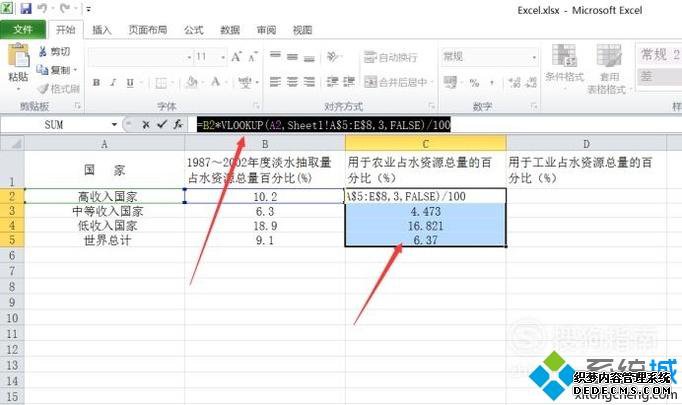This screenshot has height=405, width=682.
Task: Open clipboard group dialog launcher
Action: [x=78, y=106]
